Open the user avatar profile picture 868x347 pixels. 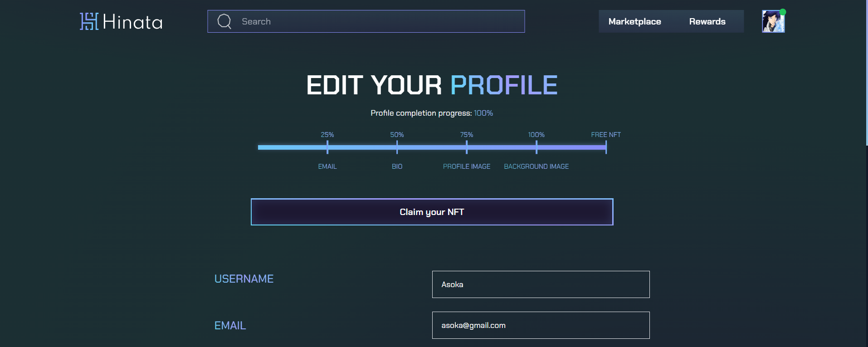(x=773, y=21)
